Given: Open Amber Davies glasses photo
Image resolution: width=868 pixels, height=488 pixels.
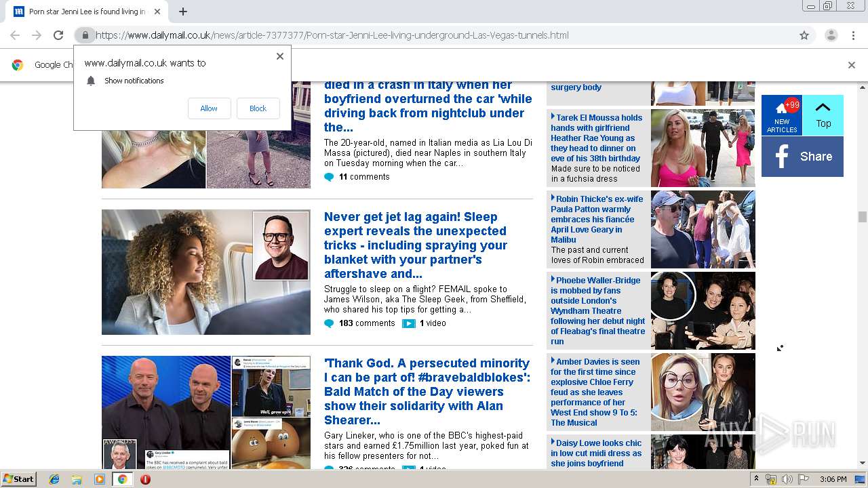Looking at the screenshot, I should [x=703, y=392].
